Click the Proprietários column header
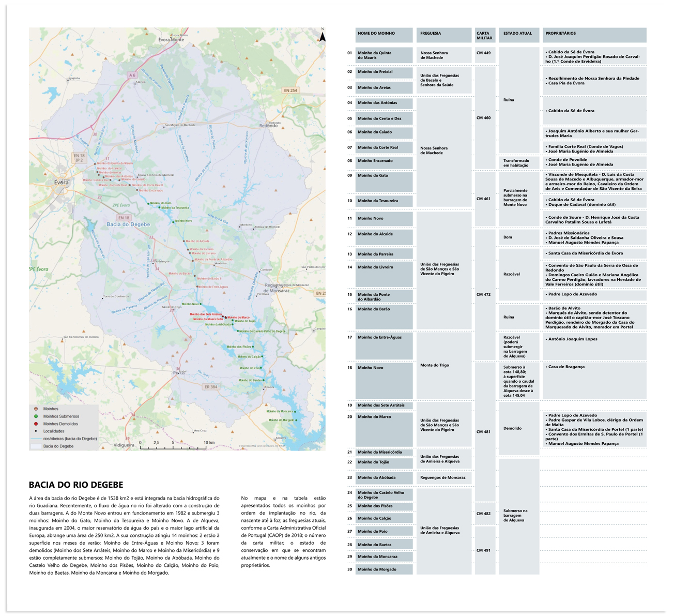This screenshot has height=616, width=674. click(x=594, y=34)
